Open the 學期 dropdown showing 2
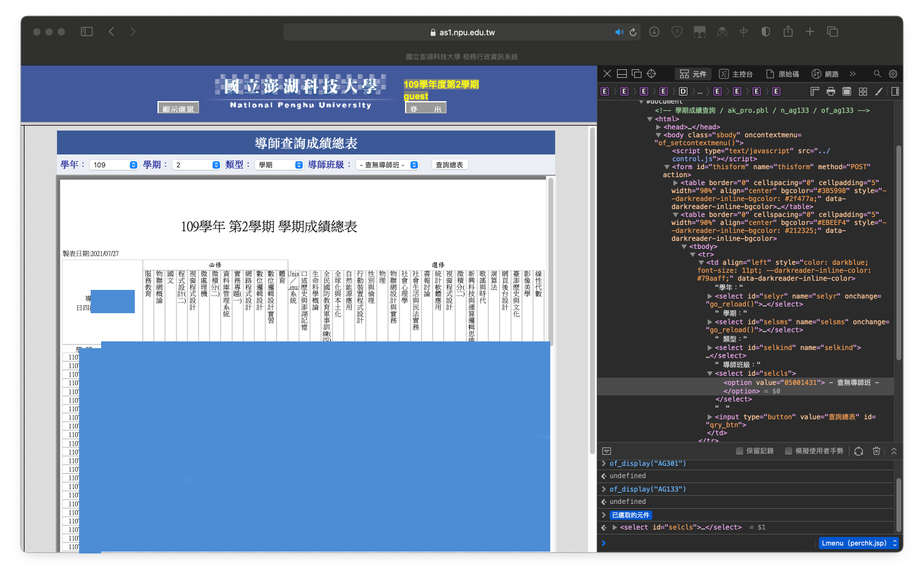The width and height of the screenshot is (924, 578). coord(196,165)
